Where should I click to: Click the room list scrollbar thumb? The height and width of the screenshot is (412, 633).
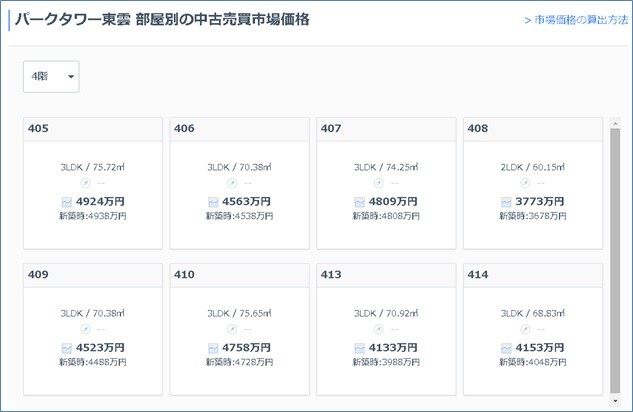point(615,261)
